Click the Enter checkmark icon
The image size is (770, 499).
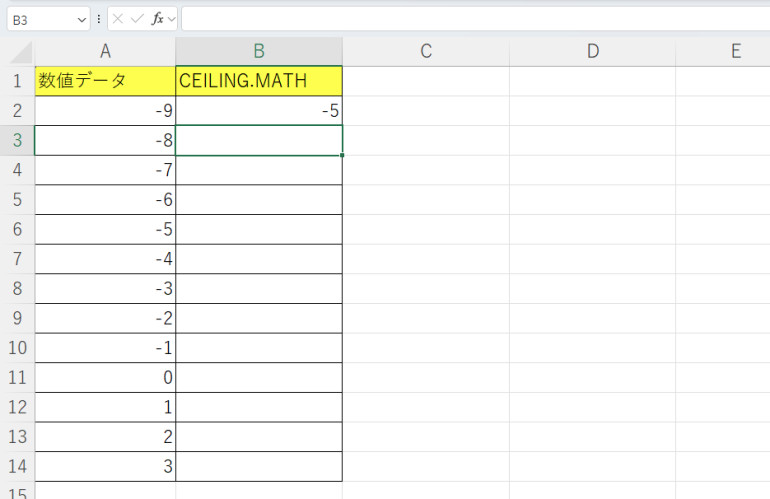click(137, 19)
